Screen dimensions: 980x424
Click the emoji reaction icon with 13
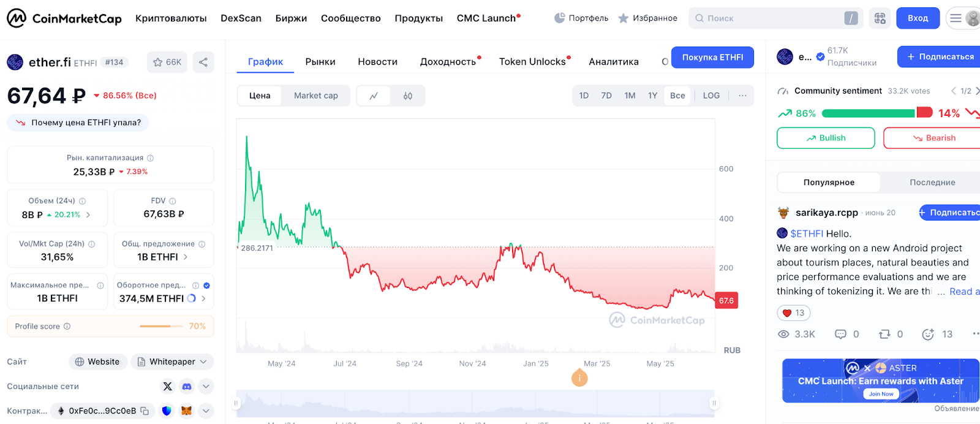tap(928, 334)
